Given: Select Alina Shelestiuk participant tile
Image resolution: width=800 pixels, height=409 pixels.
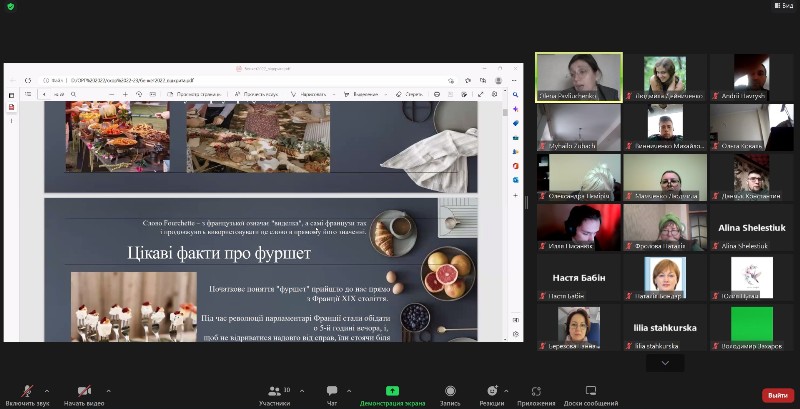Looking at the screenshot, I should (x=750, y=227).
